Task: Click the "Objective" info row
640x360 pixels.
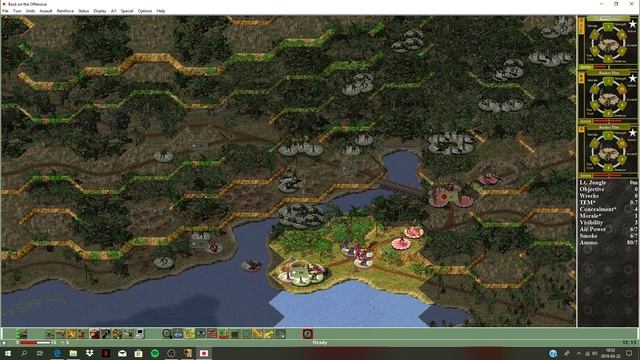Action: 608,189
